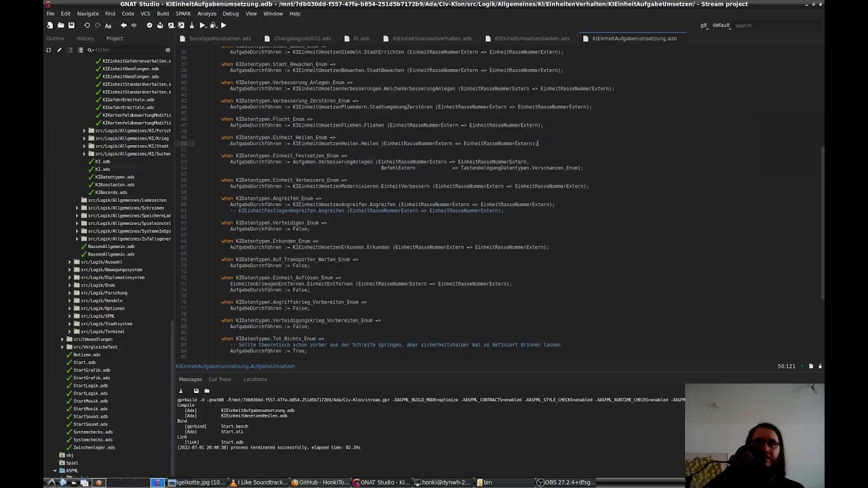Expand the src/Logik/Bewegungssystem folder
The height and width of the screenshot is (488, 868).
click(69, 270)
